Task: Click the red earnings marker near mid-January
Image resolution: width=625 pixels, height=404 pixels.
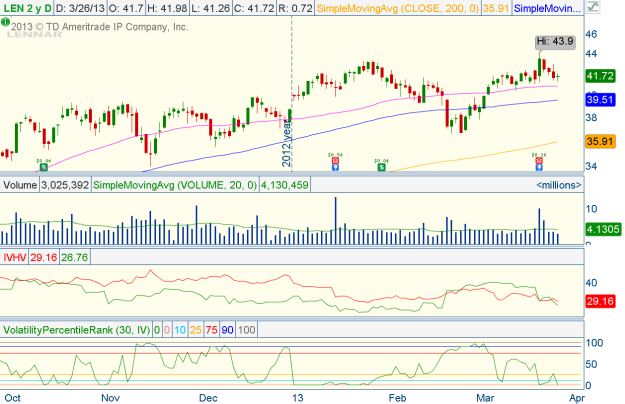Action: 334,158
